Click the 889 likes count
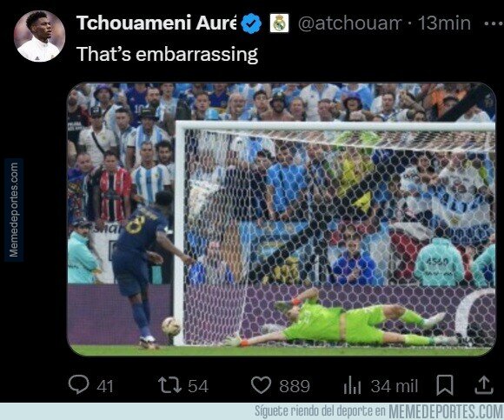 [x=295, y=386]
